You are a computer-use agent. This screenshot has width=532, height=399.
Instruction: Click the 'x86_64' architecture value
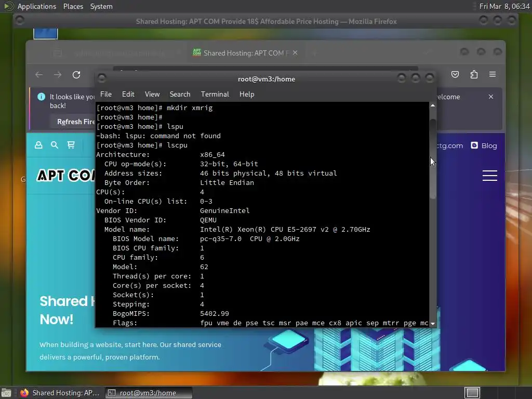tap(212, 155)
